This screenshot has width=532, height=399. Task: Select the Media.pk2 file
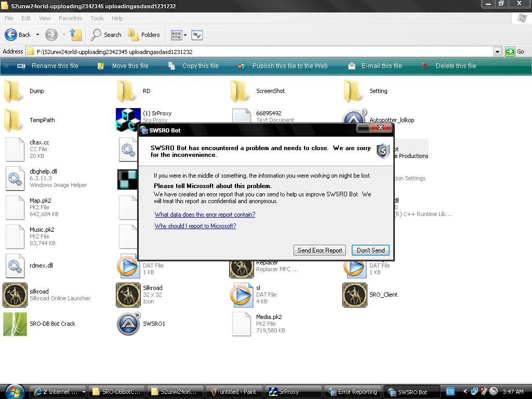click(x=259, y=324)
